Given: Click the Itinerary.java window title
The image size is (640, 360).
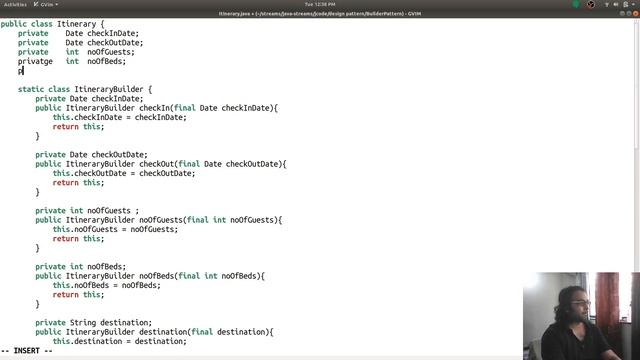Looking at the screenshot, I should [x=320, y=13].
